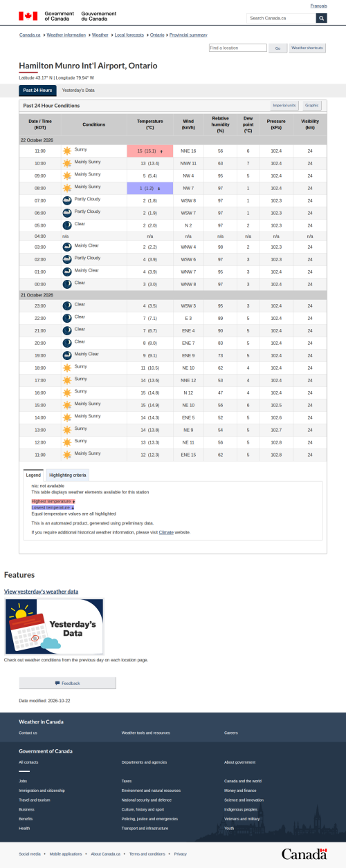The height and width of the screenshot is (868, 346).
Task: Click the Highest temperature legend swatch
Action: click(53, 501)
